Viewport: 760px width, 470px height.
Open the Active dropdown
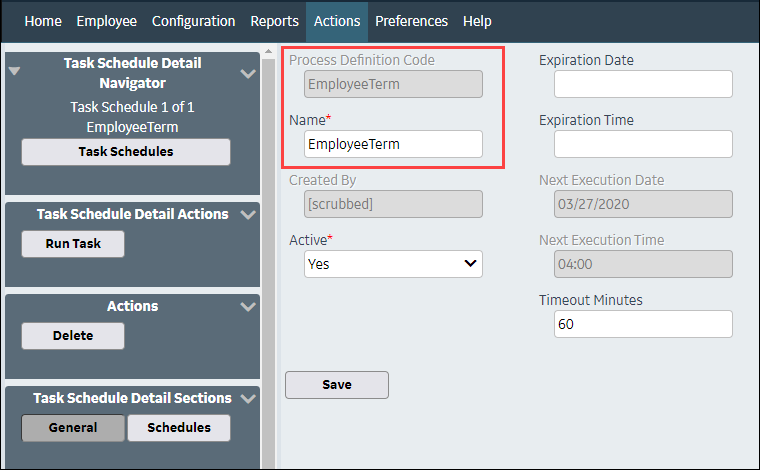click(393, 264)
